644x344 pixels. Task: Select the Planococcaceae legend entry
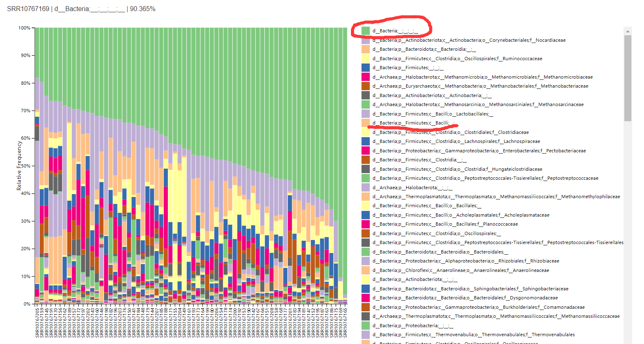tap(445, 224)
